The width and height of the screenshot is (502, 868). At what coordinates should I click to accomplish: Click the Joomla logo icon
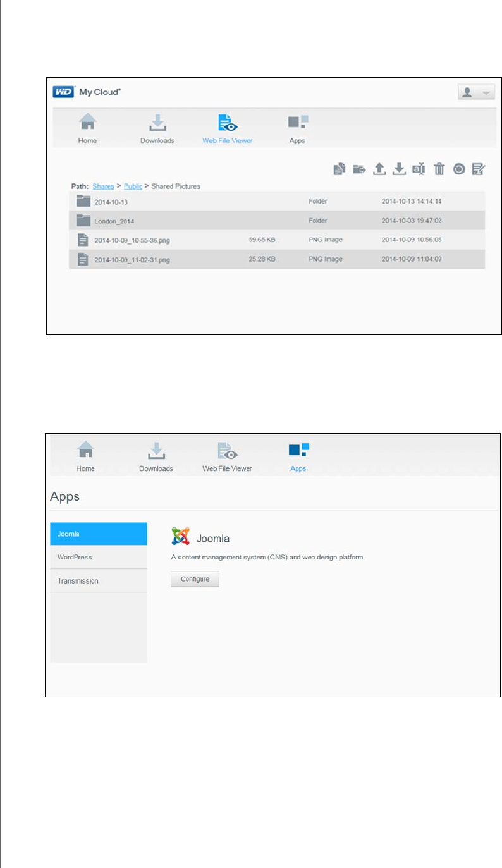click(181, 536)
